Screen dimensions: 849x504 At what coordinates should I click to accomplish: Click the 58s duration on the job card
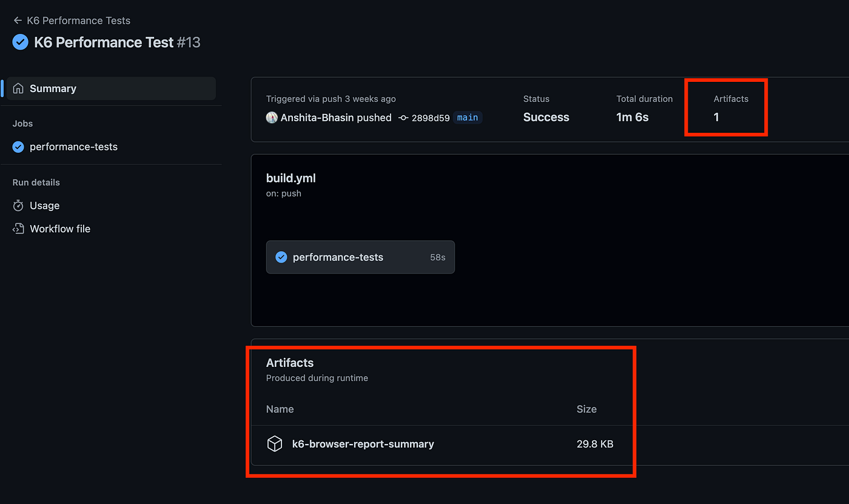438,257
